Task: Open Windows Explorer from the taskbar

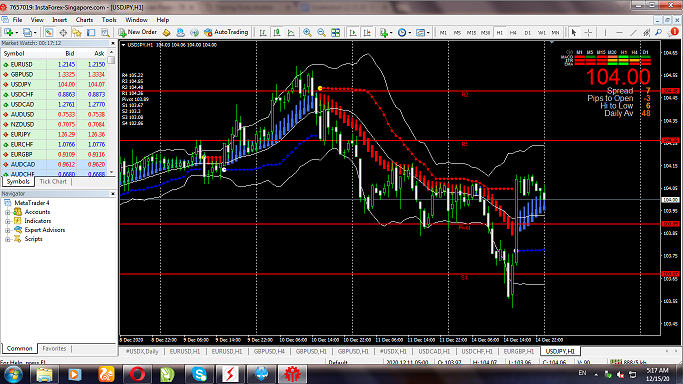Action: click(44, 374)
